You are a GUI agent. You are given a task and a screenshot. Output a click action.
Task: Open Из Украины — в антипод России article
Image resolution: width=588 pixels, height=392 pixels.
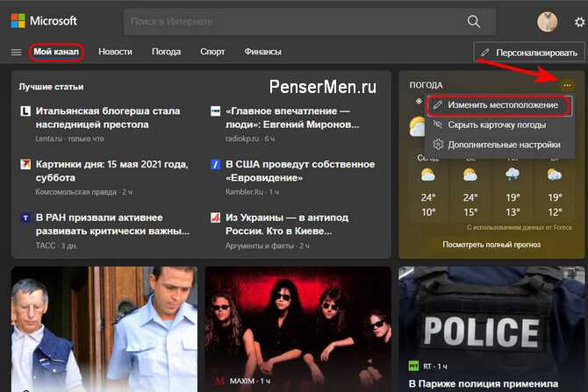[x=287, y=225]
